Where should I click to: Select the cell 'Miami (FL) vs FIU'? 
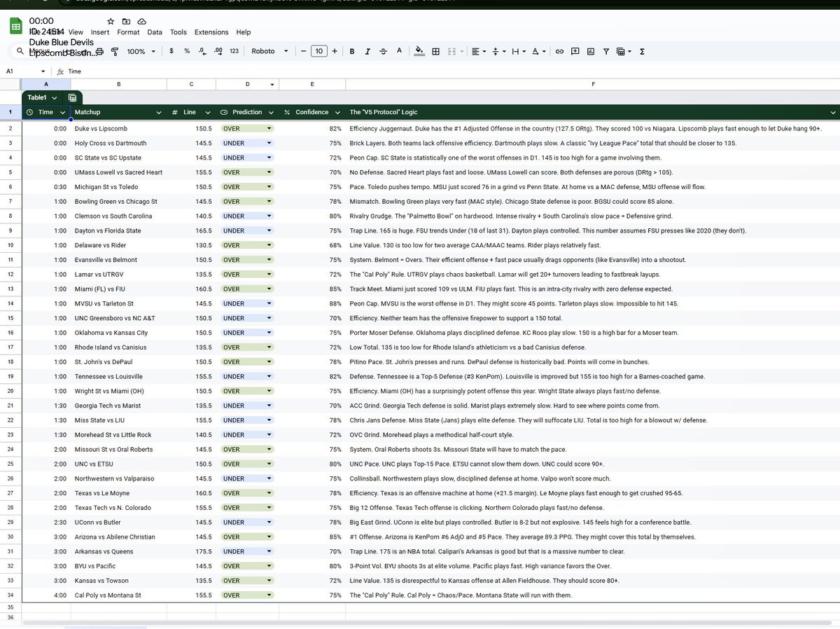coord(118,289)
